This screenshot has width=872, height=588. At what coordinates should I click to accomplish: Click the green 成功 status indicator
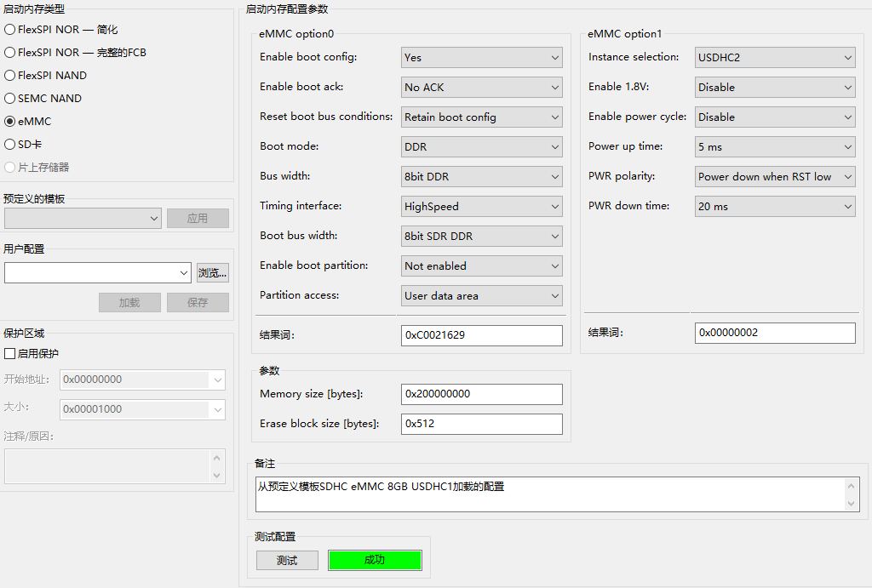375,560
